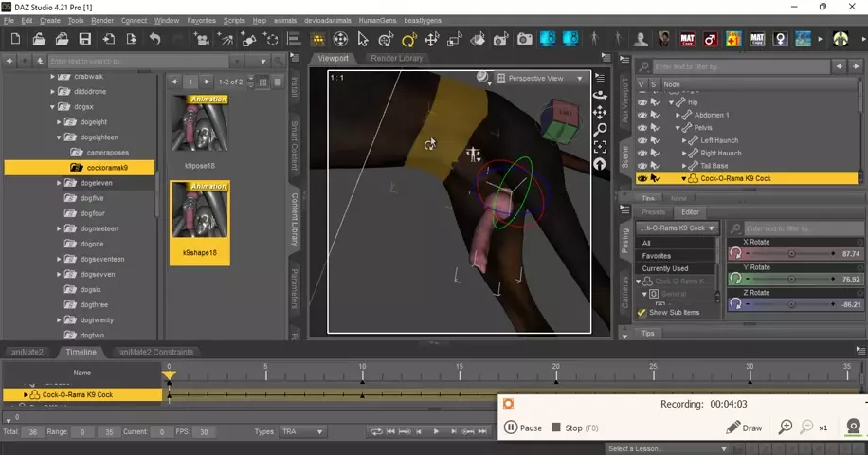The image size is (868, 455).
Task: Toggle visibility eye for Tail Base node
Action: tap(642, 165)
